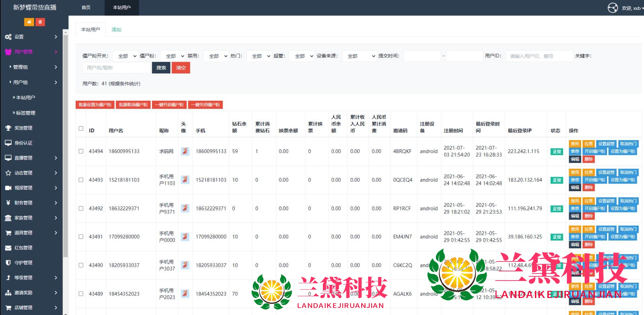The image size is (644, 315).
Task: Focus the 用户ID input field
Action: [x=539, y=56]
